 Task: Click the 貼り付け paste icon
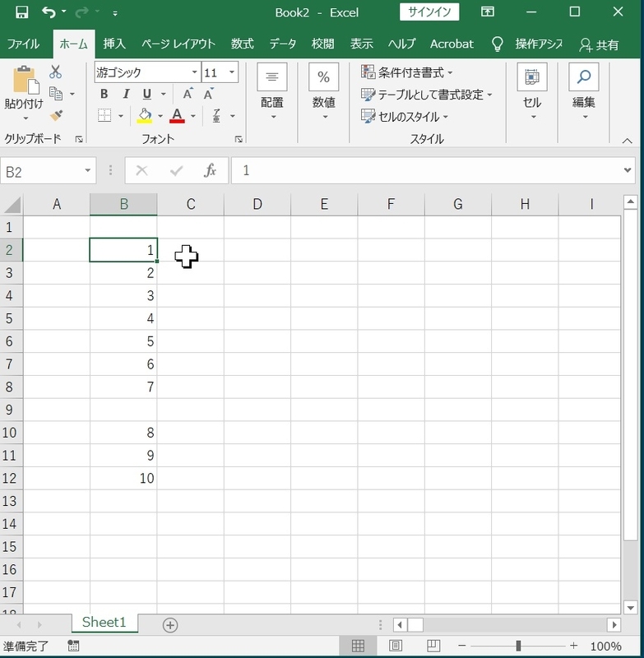[x=25, y=79]
